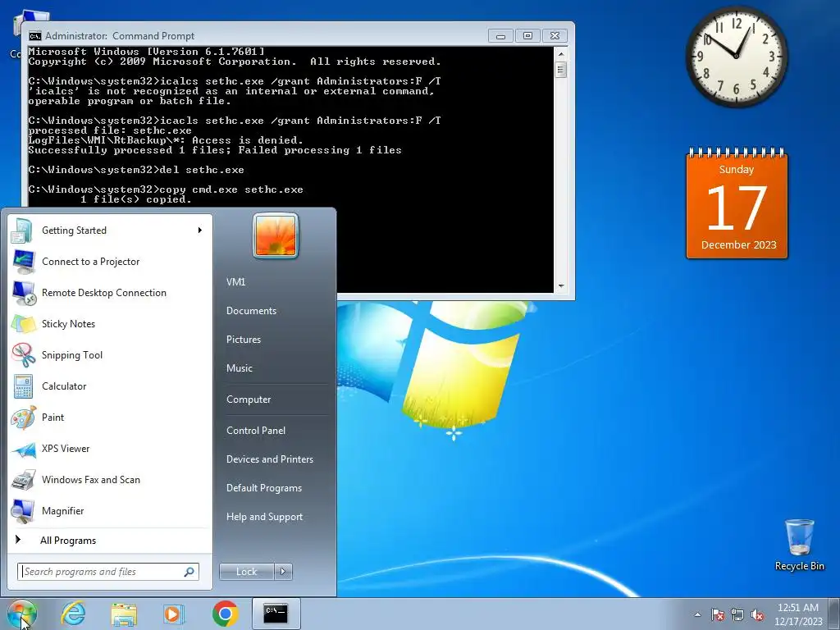Screen dimensions: 840x630
Task: Click the calendar gadget showing 17
Action: pos(737,203)
